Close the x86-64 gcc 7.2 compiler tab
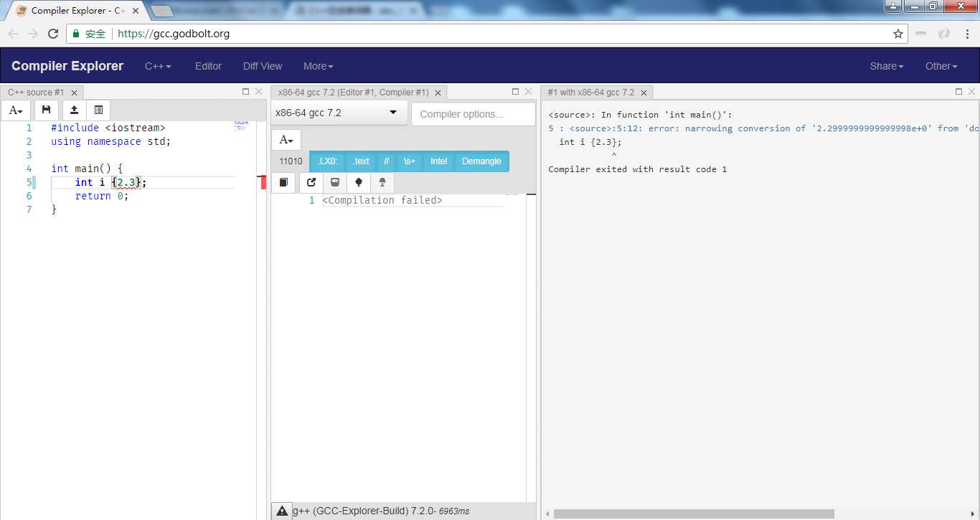This screenshot has width=980, height=520. (x=438, y=93)
